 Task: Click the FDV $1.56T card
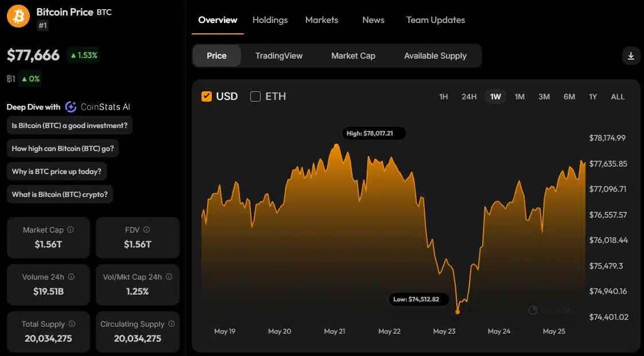point(138,238)
